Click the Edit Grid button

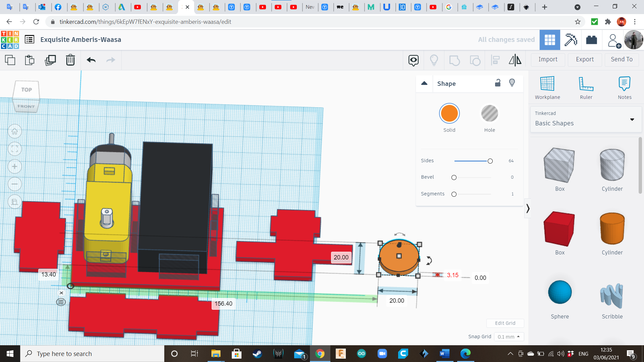click(505, 323)
